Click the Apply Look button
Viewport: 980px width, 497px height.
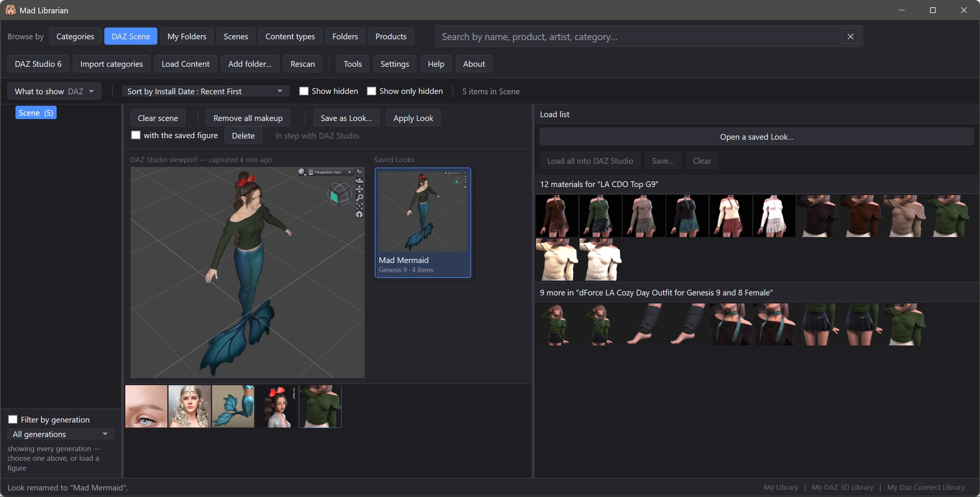coord(413,118)
